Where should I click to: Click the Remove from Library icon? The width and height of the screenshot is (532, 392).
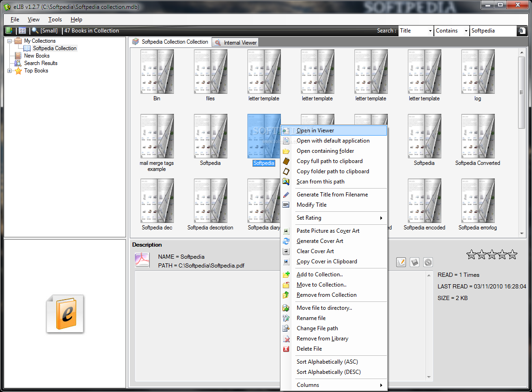[286, 339]
